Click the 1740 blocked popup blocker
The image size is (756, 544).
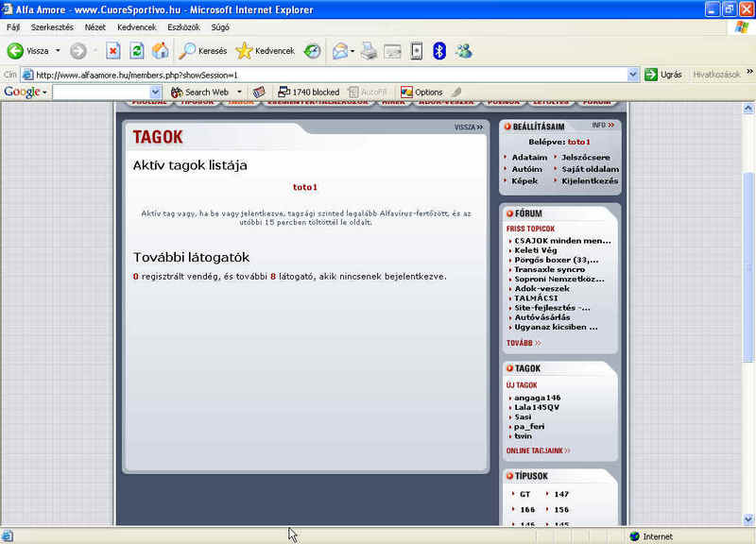tap(308, 92)
